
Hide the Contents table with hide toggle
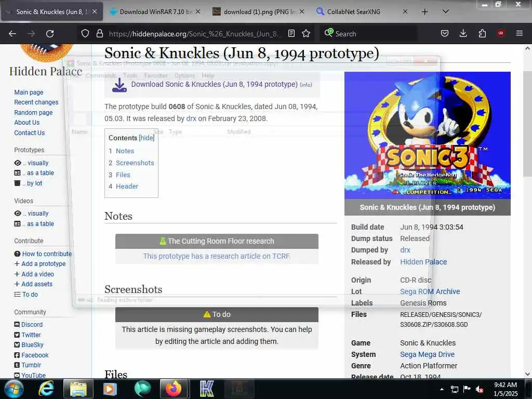click(x=147, y=138)
